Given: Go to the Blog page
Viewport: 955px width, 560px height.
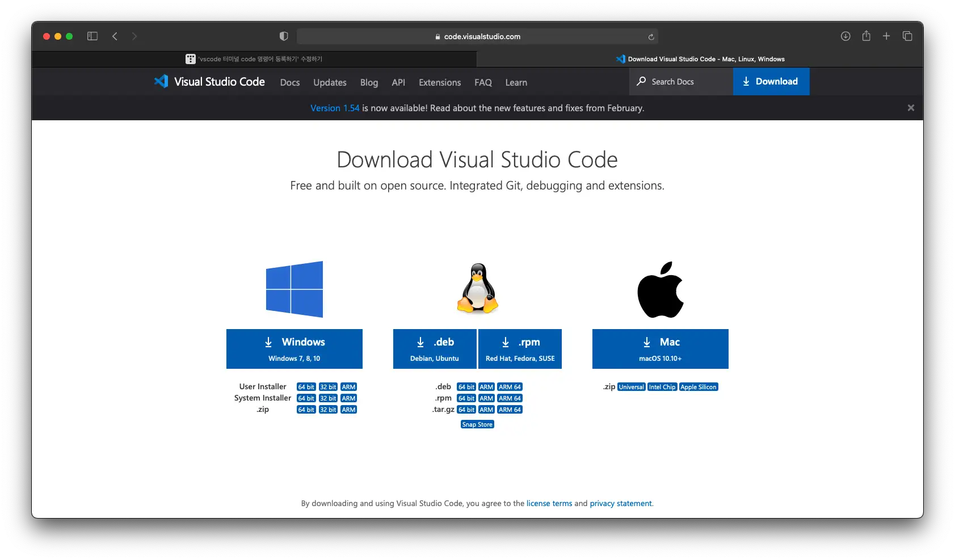Looking at the screenshot, I should pos(369,82).
